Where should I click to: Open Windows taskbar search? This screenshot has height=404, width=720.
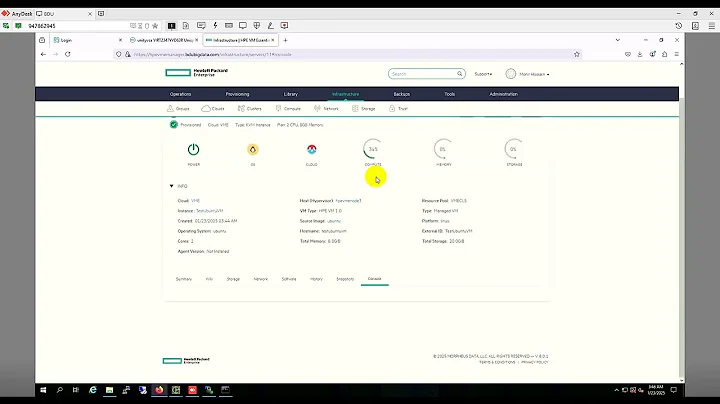pyautogui.click(x=60, y=390)
